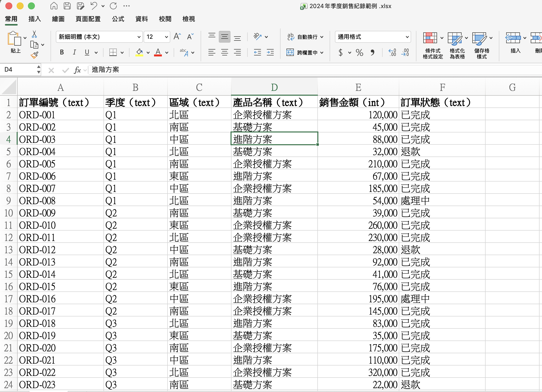Open the number format dropdown
This screenshot has height=392, width=542.
click(x=407, y=37)
